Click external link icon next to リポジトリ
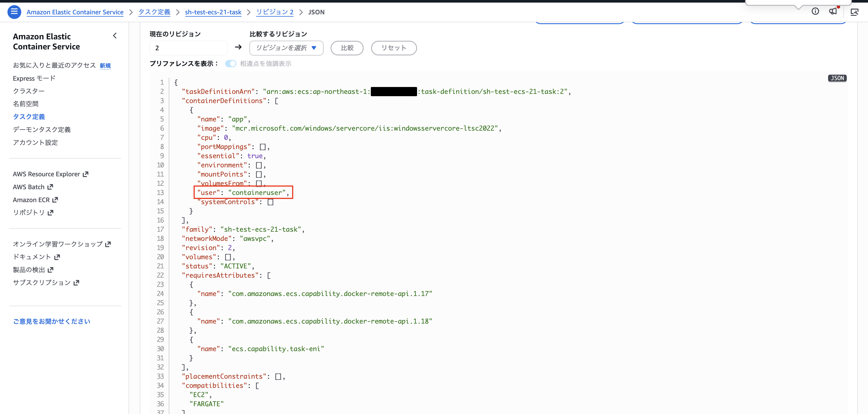Screen dimensions: 868x414 [x=51, y=212]
